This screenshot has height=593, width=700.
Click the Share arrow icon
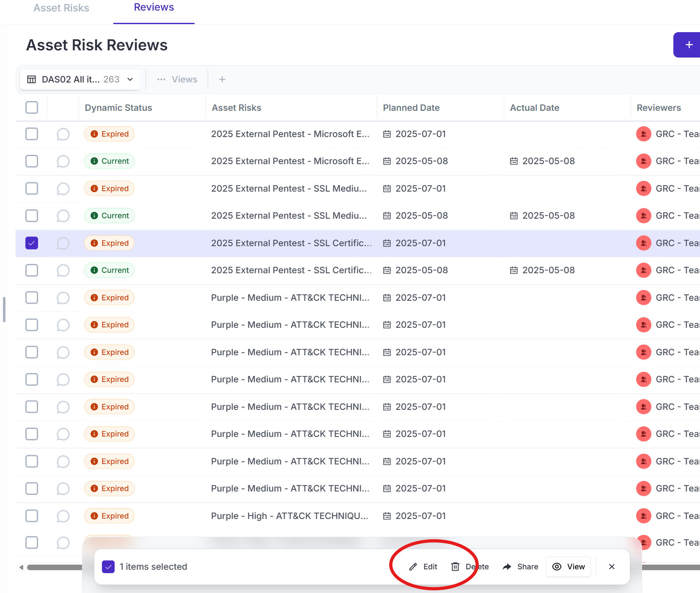point(507,567)
